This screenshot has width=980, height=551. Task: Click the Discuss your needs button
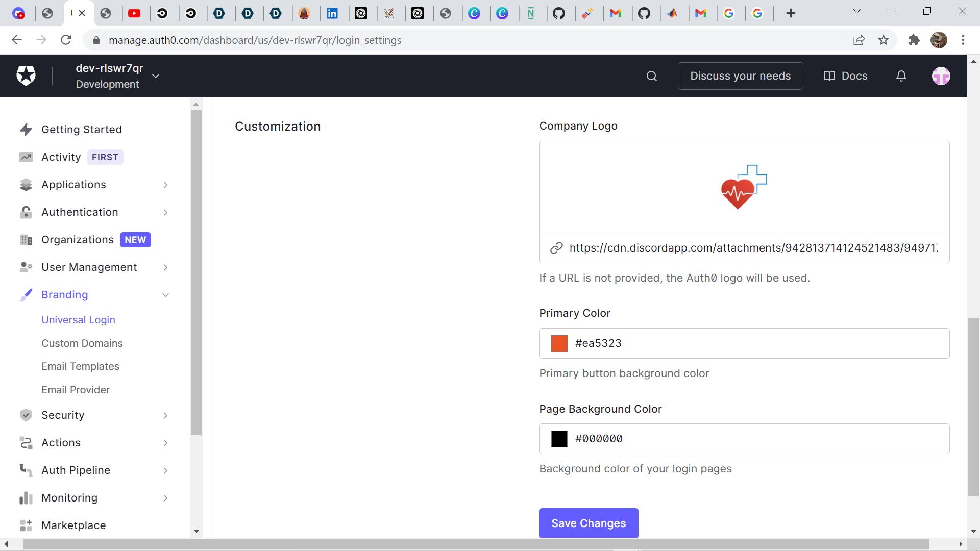[x=740, y=76]
